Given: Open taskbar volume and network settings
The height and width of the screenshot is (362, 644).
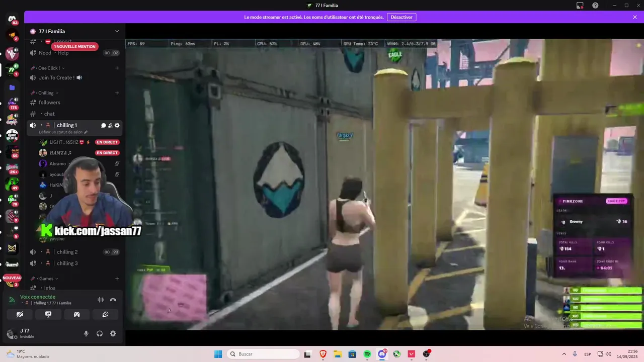Looking at the screenshot, I should click(x=604, y=354).
